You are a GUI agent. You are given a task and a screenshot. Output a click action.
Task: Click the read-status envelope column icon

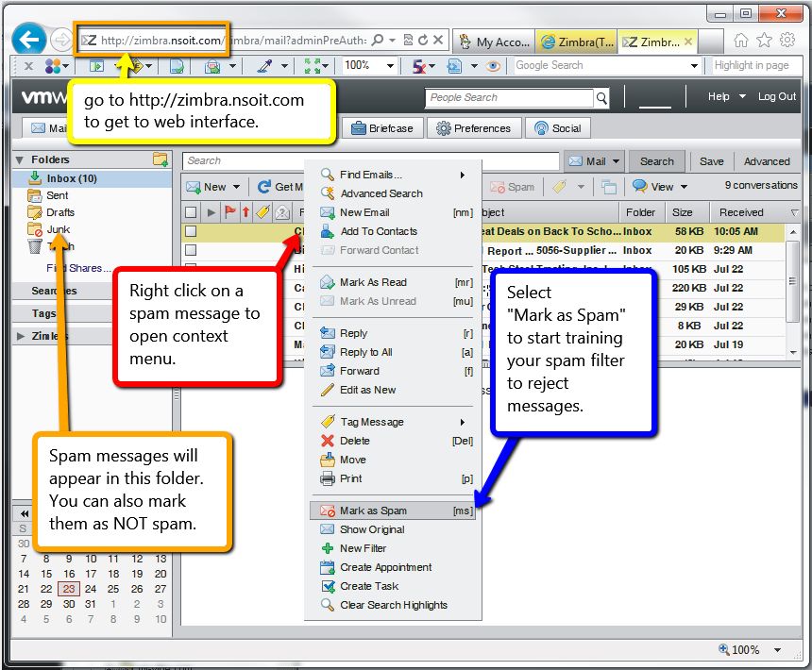point(282,211)
